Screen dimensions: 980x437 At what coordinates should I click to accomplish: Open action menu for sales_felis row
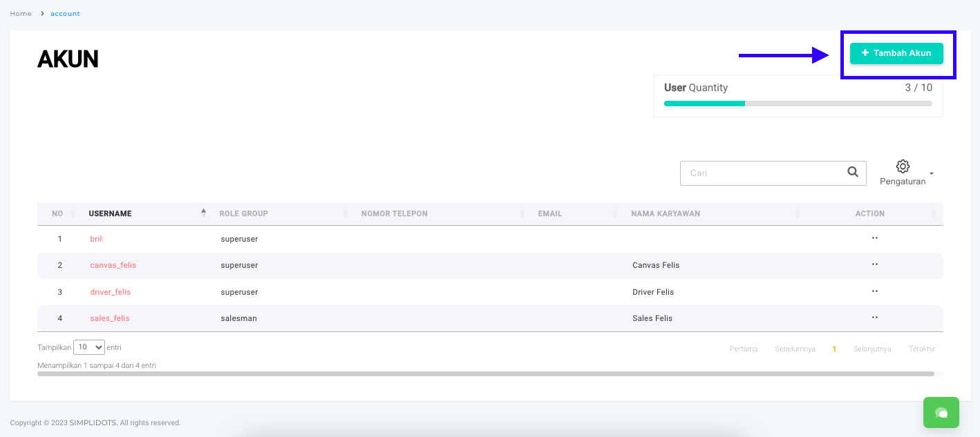[874, 318]
